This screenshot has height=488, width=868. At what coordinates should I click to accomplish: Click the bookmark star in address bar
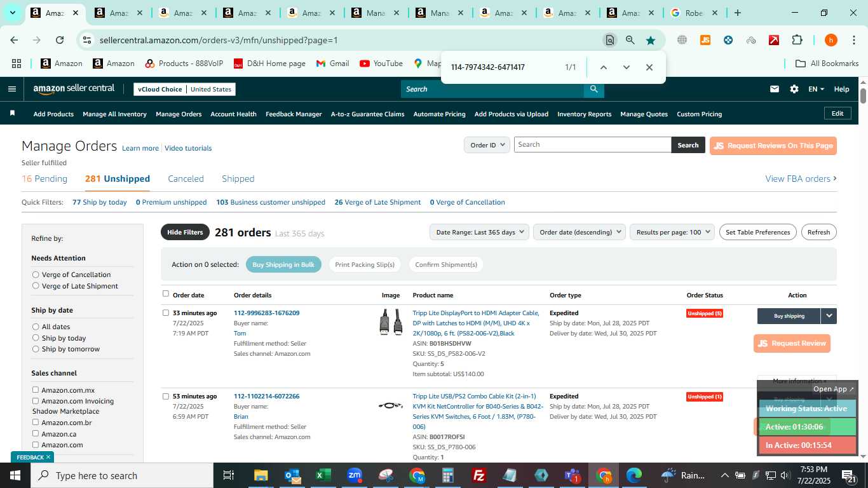651,40
